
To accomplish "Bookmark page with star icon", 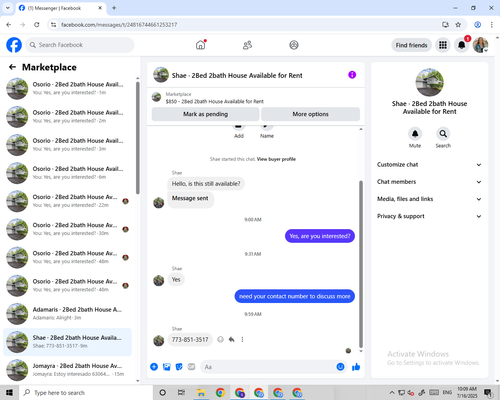I will [x=458, y=25].
